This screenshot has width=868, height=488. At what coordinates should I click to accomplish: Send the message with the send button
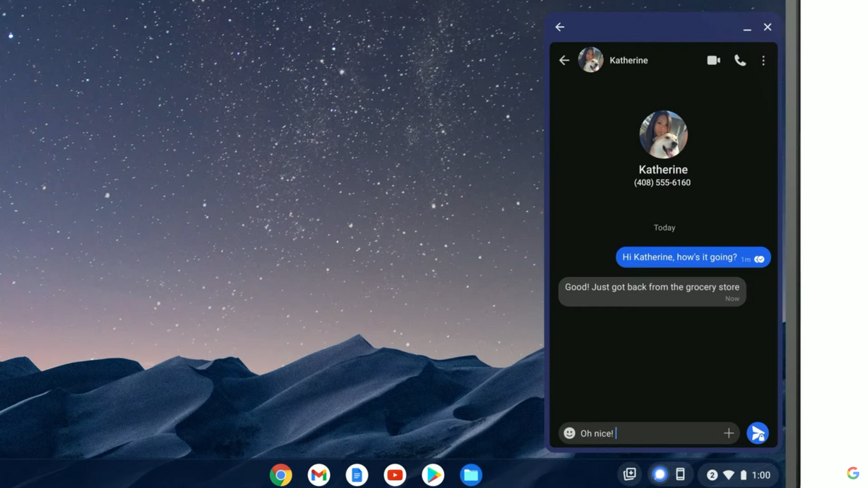coord(757,433)
